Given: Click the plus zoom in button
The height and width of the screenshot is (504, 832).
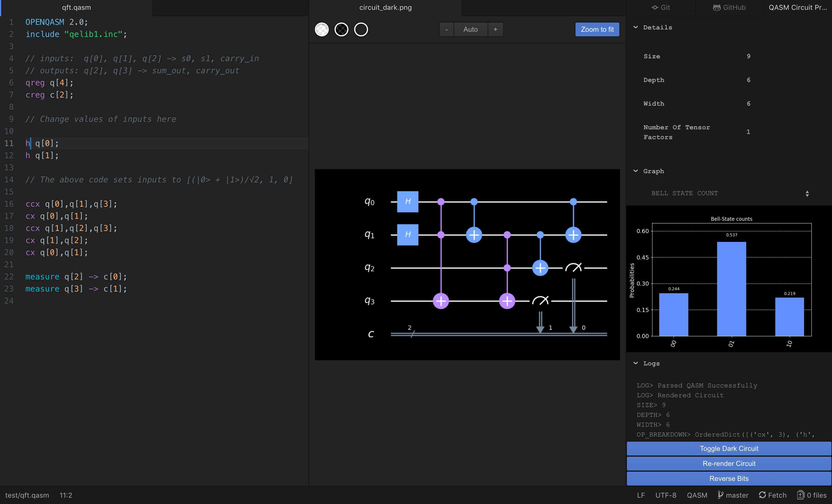Looking at the screenshot, I should pyautogui.click(x=495, y=29).
